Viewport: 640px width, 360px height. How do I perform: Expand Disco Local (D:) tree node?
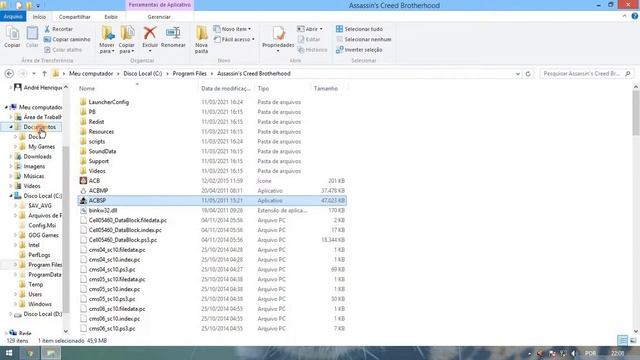pyautogui.click(x=11, y=314)
